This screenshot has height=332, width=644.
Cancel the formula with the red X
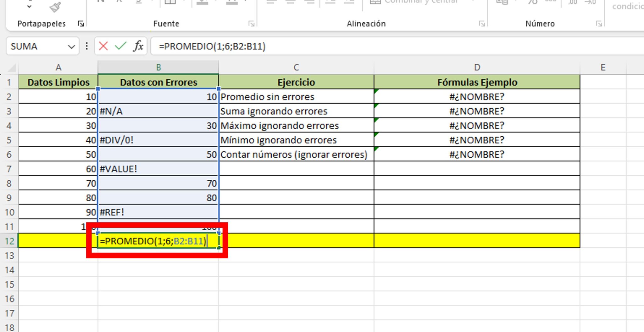tap(103, 46)
